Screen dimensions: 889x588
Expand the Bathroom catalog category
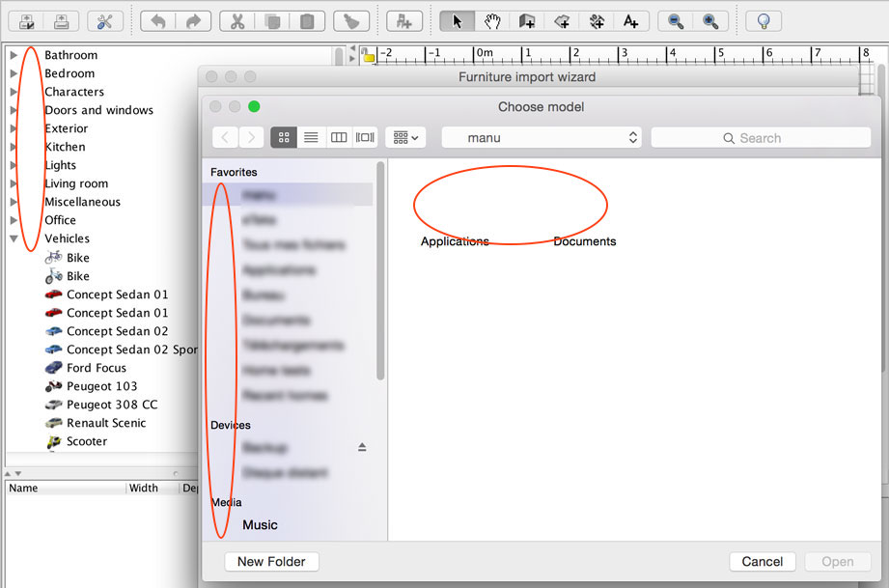click(x=14, y=55)
